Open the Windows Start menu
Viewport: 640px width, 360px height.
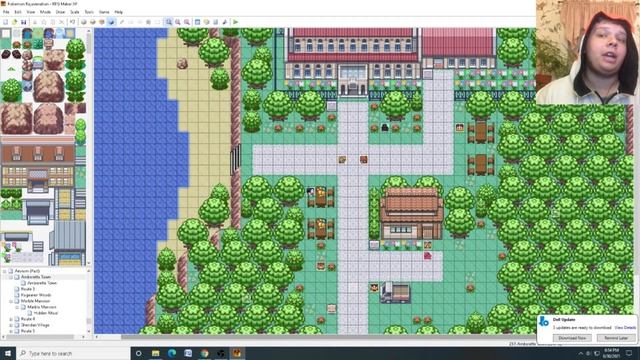pos(8,353)
